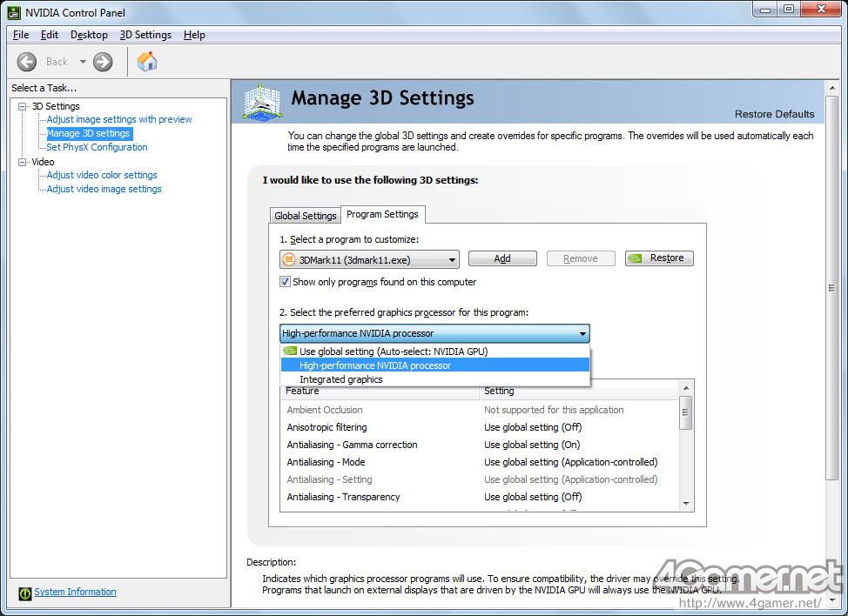Open the 3D Settings menu
The width and height of the screenshot is (848, 616).
[x=145, y=35]
